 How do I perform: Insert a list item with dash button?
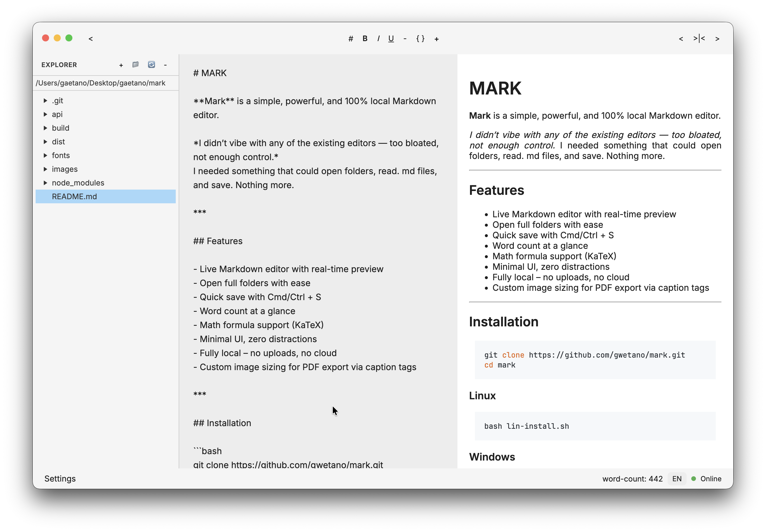click(x=405, y=39)
